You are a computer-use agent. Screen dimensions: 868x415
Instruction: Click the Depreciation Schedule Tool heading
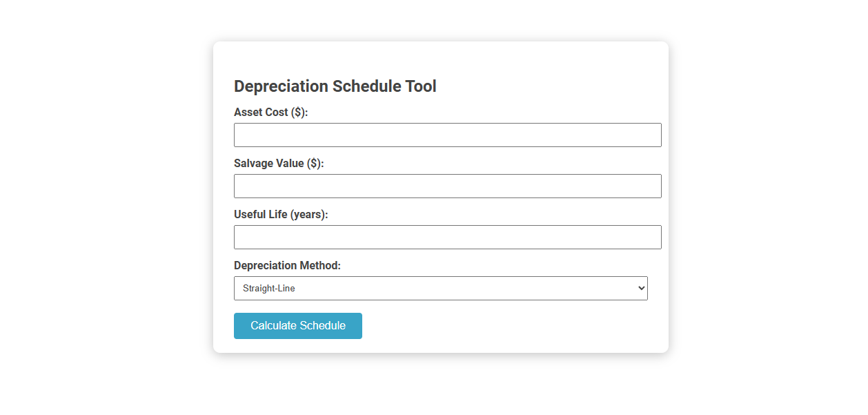click(335, 86)
